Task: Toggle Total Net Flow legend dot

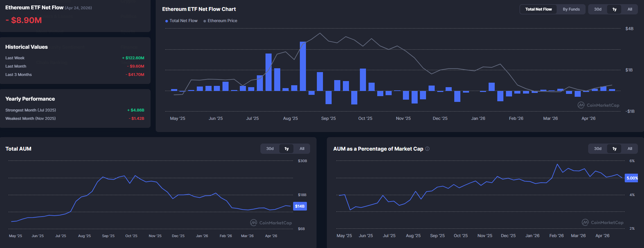Action: (x=167, y=21)
